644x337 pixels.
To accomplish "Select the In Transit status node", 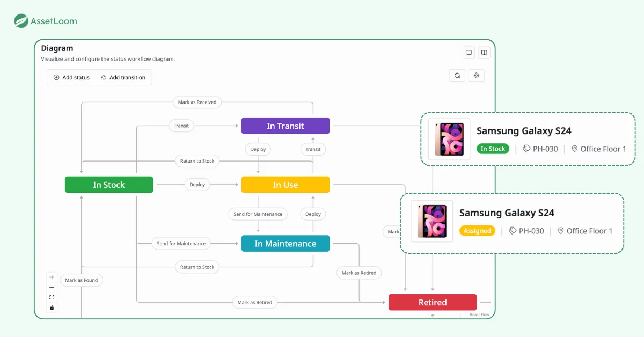I will point(286,126).
